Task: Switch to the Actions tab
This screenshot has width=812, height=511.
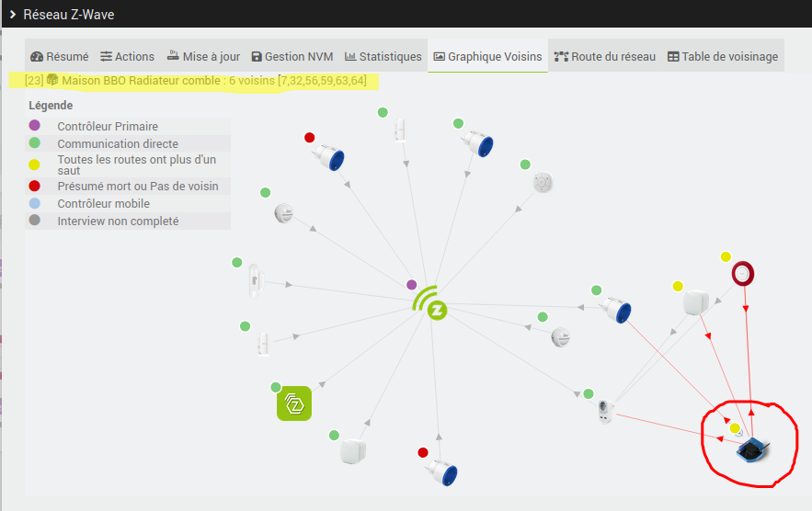Action: pos(128,56)
